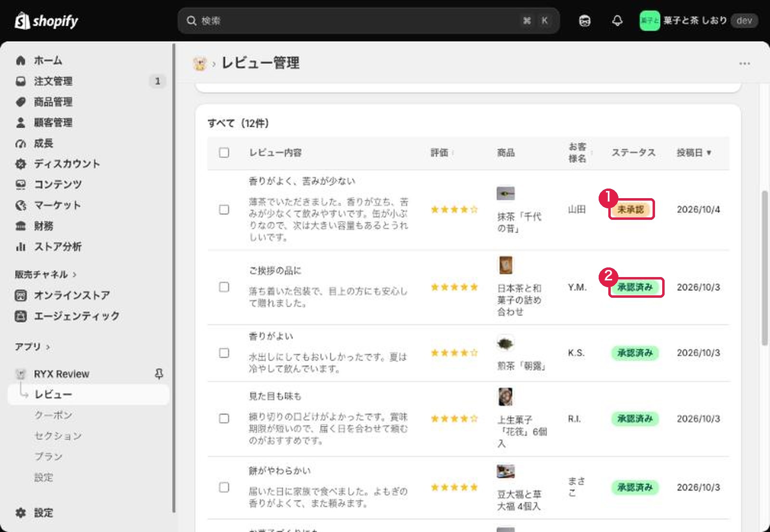770x532 pixels.
Task: Open the プラン submenu item
Action: tap(48, 456)
